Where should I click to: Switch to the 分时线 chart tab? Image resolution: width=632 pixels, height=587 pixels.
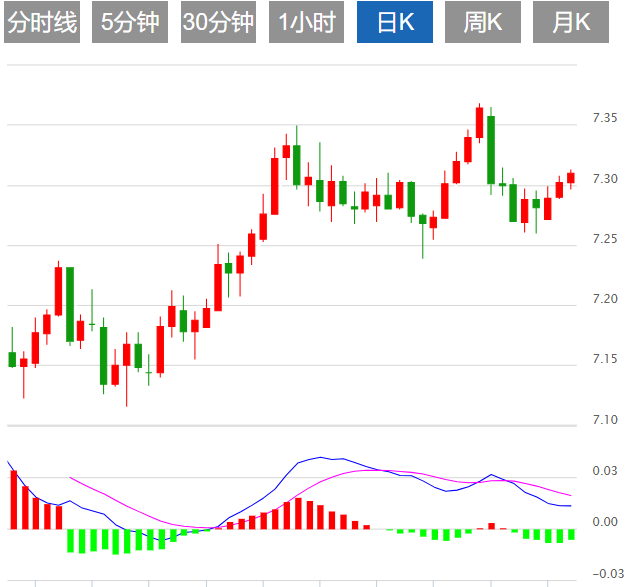pyautogui.click(x=42, y=22)
